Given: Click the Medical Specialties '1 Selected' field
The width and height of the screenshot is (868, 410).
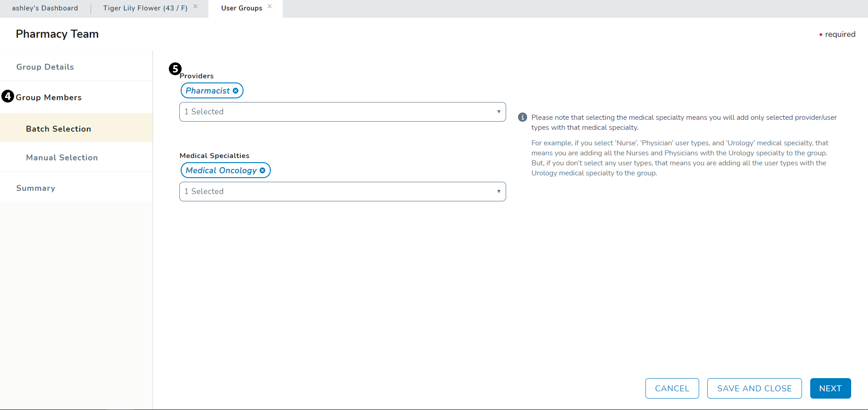Looking at the screenshot, I should pos(337,191).
